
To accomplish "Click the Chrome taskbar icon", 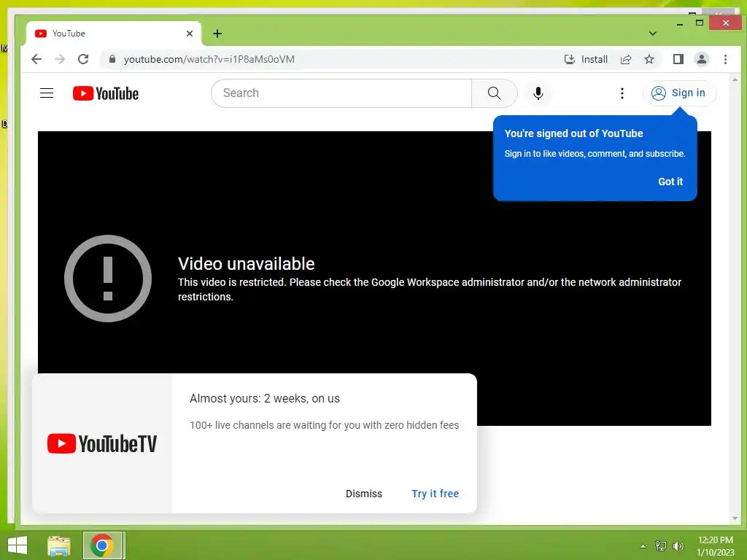I will [x=102, y=545].
